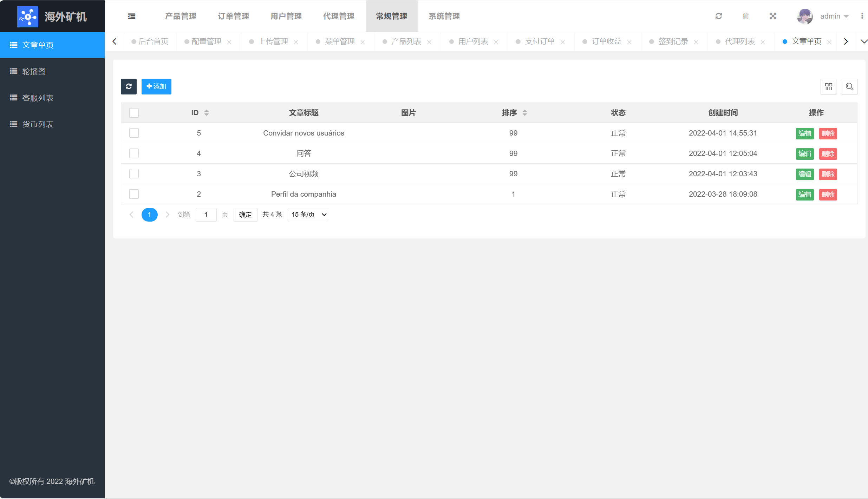The image size is (868, 499).
Task: Click page 1 in the pagination
Action: point(149,215)
